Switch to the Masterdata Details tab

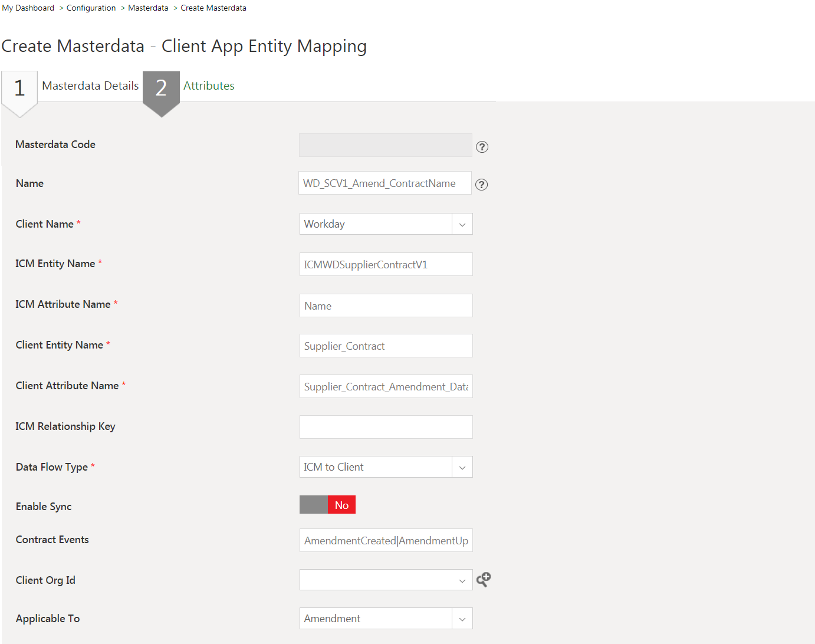coord(90,86)
